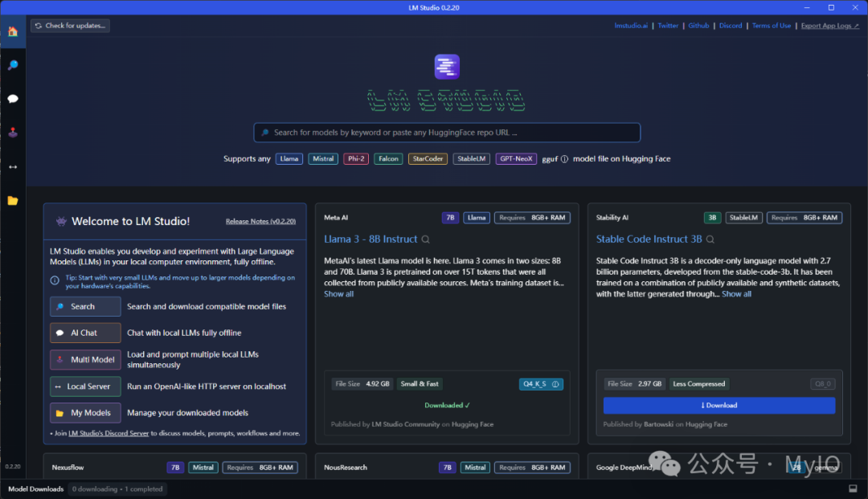Open the Local Server sidebar arrows icon
Screen dimensions: 868x499
[x=13, y=166]
